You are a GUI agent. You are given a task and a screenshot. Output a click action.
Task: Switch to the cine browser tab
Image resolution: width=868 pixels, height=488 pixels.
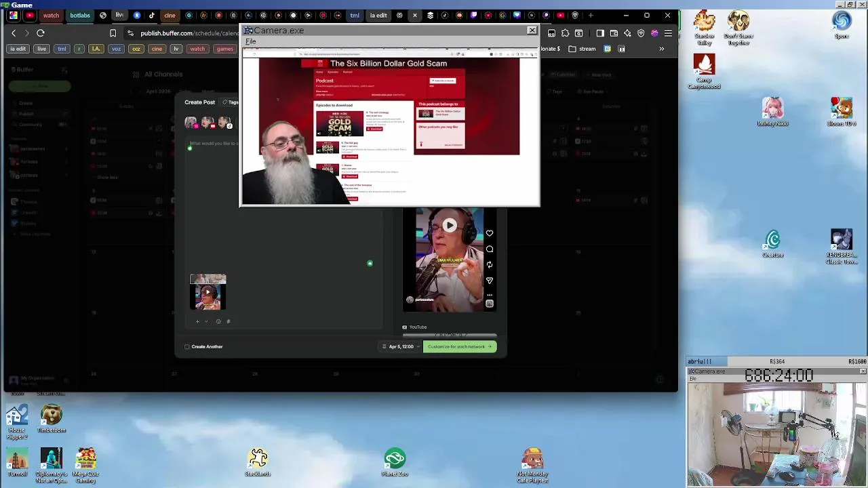(x=170, y=15)
